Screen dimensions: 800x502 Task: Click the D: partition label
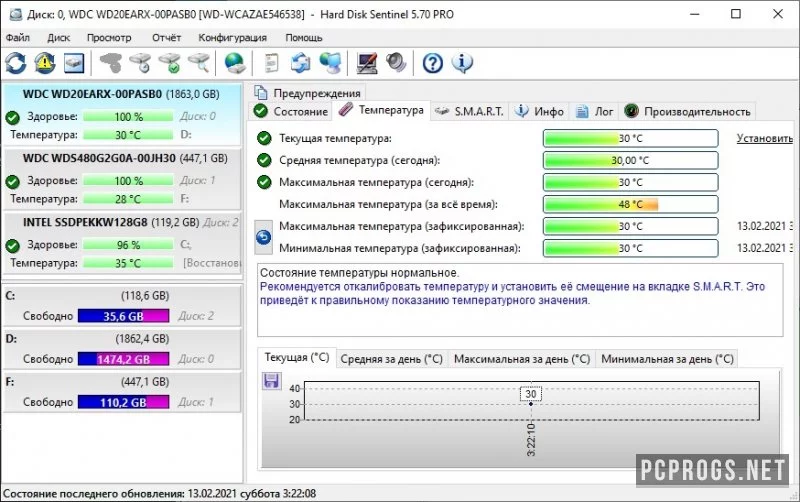(11, 339)
